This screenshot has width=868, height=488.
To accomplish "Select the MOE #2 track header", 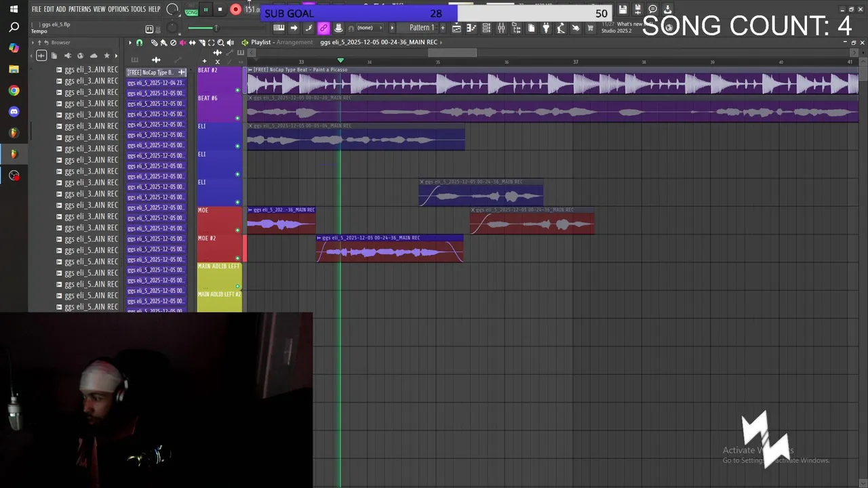I will [x=219, y=248].
